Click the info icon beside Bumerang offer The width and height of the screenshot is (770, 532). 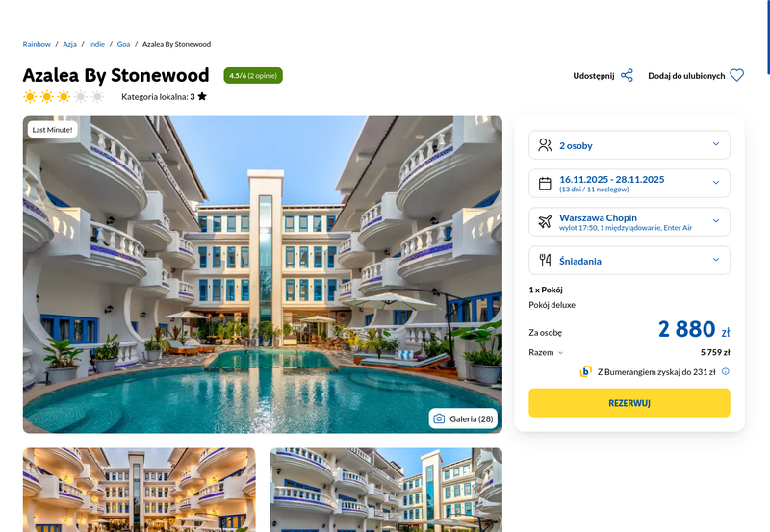pyautogui.click(x=726, y=371)
